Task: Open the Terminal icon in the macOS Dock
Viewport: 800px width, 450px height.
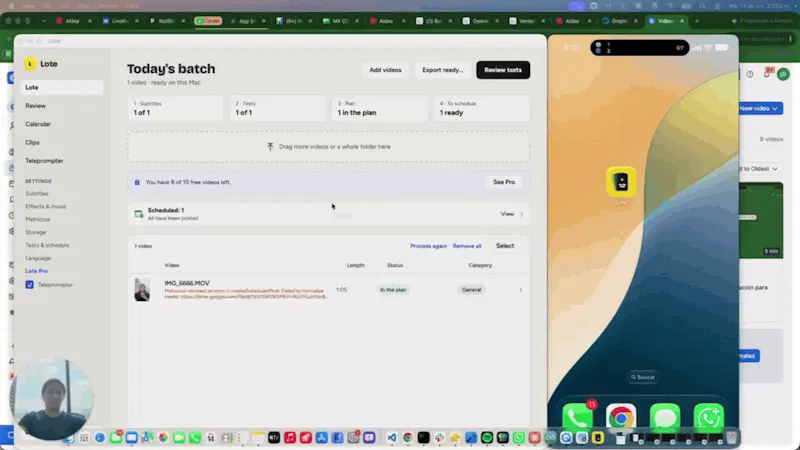Action: pos(423,438)
